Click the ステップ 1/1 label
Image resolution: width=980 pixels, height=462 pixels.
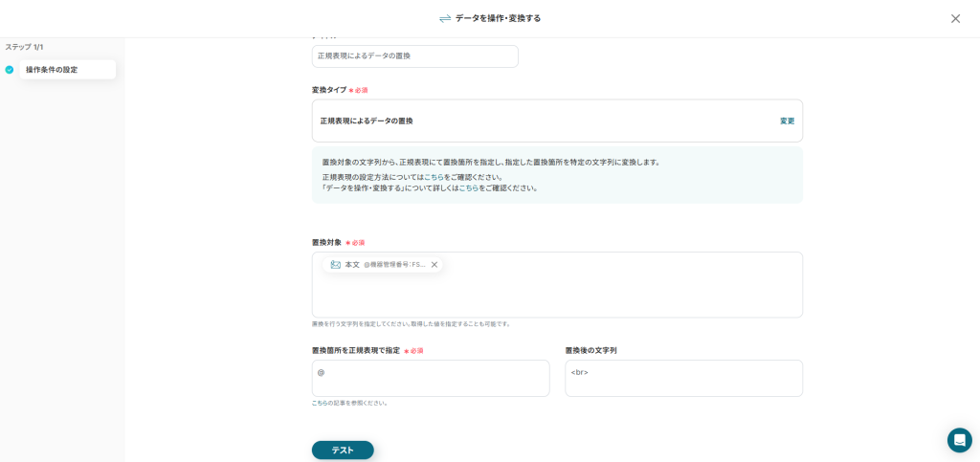24,47
